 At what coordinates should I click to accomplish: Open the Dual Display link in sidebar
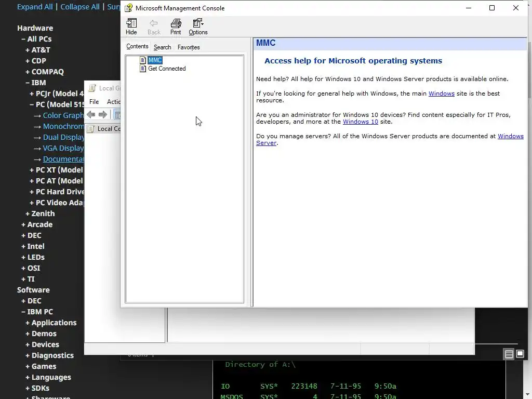coord(63,137)
